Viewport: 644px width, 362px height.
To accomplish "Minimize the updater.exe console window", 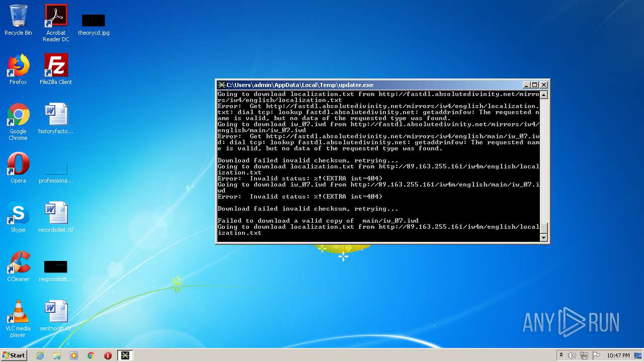I will 526,85.
